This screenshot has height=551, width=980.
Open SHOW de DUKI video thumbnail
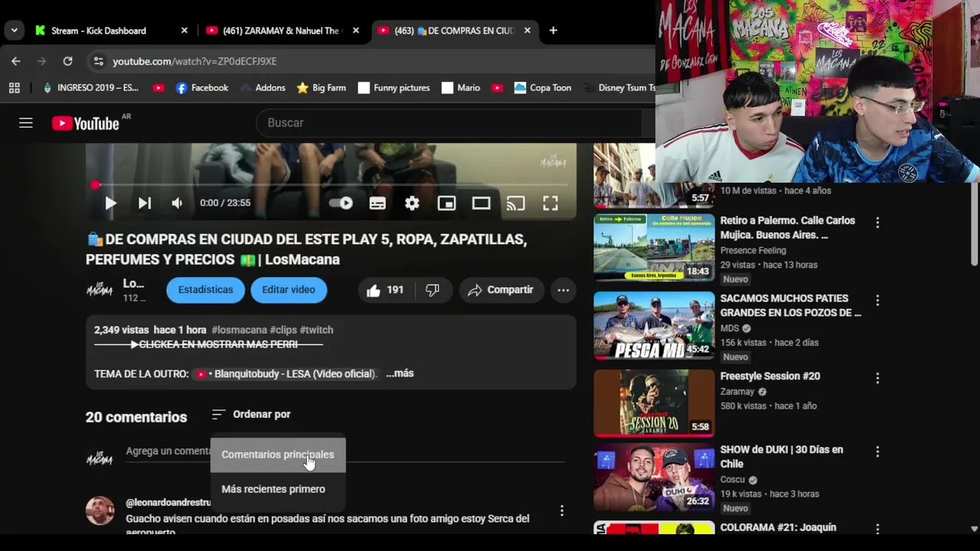click(x=654, y=477)
